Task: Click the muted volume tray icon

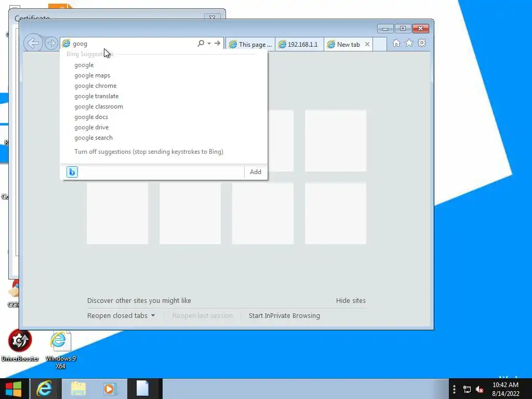Action: tap(480, 390)
